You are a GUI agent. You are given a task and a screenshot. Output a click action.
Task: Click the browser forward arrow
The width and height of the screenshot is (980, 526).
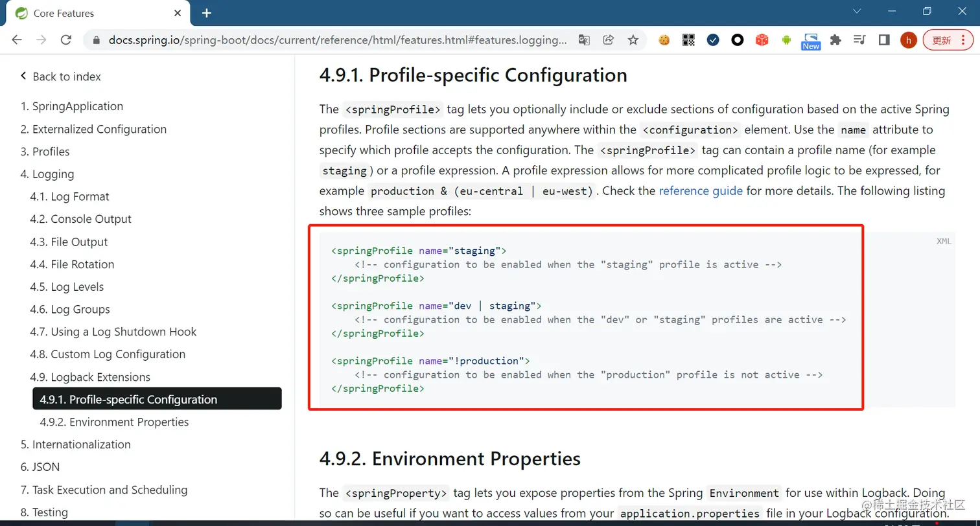click(x=41, y=40)
